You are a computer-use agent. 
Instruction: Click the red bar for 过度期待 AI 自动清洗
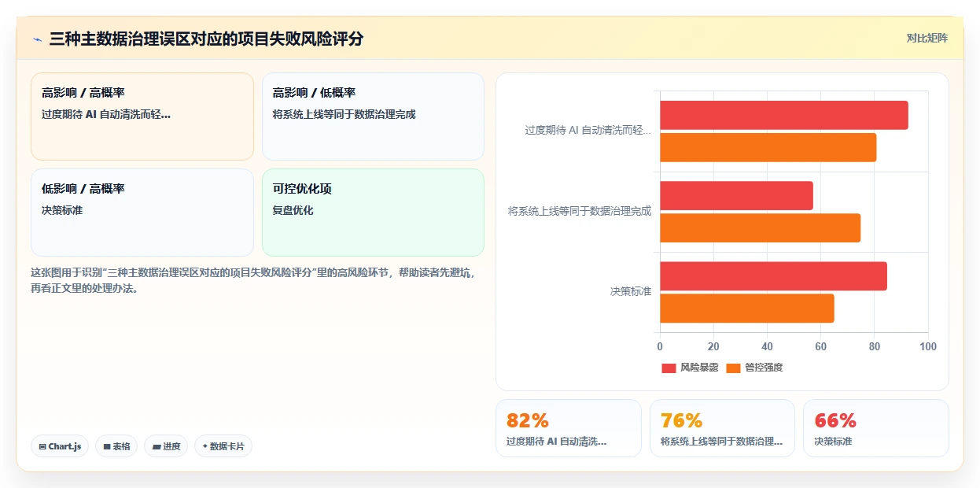coord(784,116)
